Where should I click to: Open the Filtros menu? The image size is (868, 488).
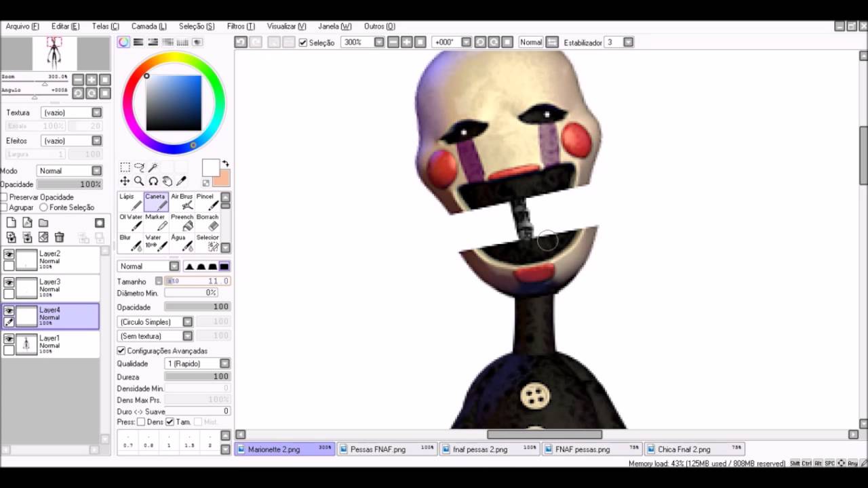241,26
